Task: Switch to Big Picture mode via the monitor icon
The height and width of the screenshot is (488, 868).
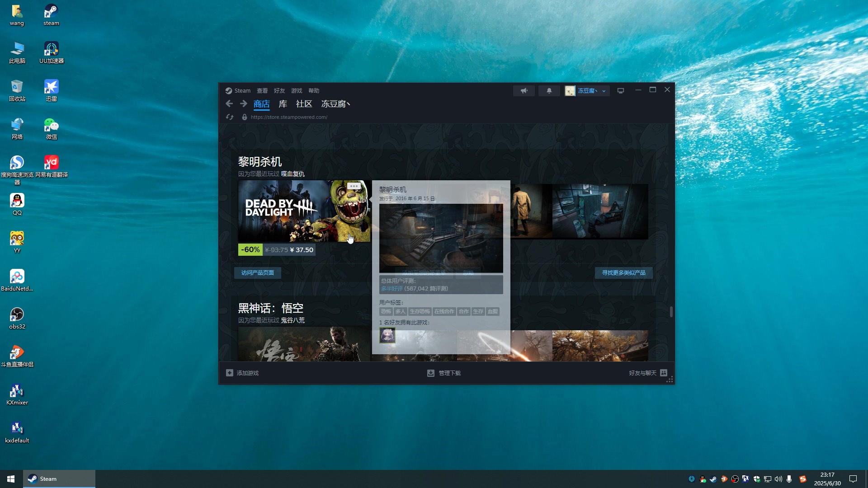Action: click(621, 91)
